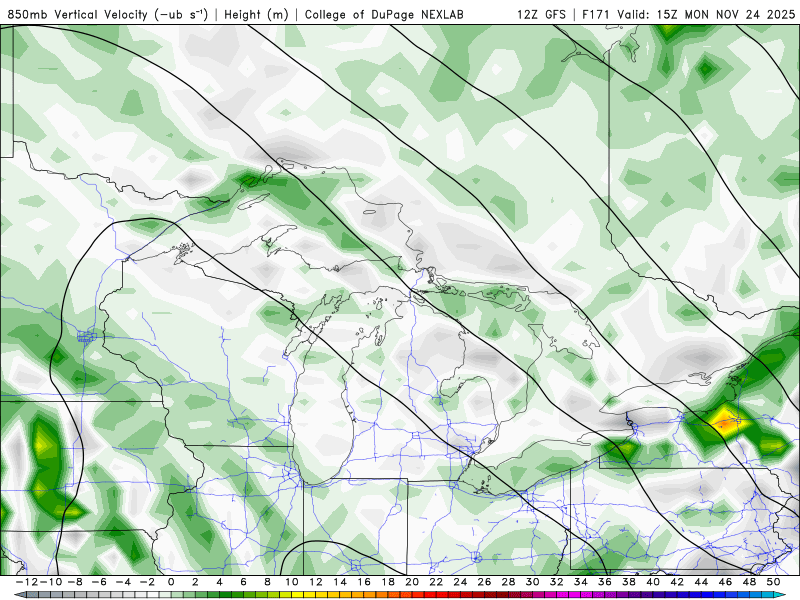Click the '44' color scale label
This screenshot has width=800, height=600.
[701, 582]
